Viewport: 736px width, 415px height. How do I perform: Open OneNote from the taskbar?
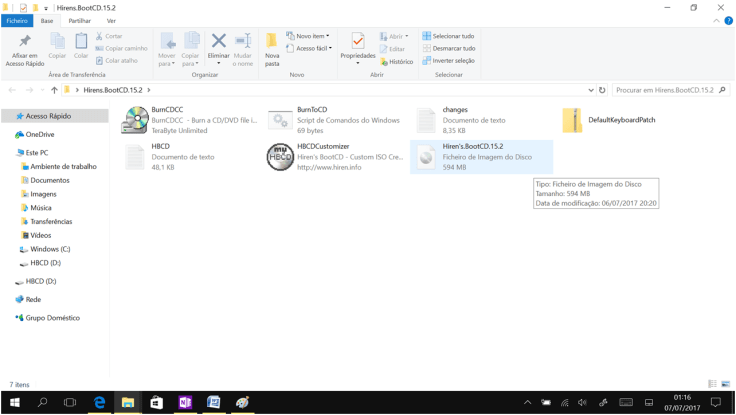click(185, 402)
